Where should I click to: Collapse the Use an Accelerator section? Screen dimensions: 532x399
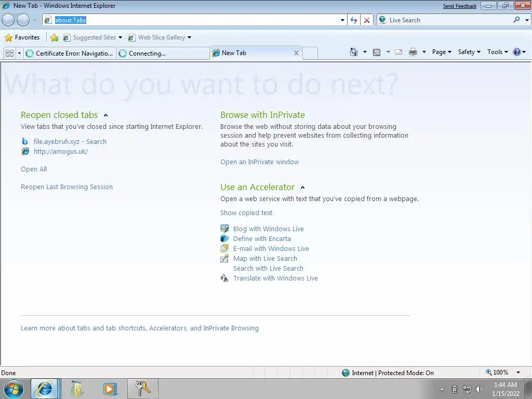[303, 187]
